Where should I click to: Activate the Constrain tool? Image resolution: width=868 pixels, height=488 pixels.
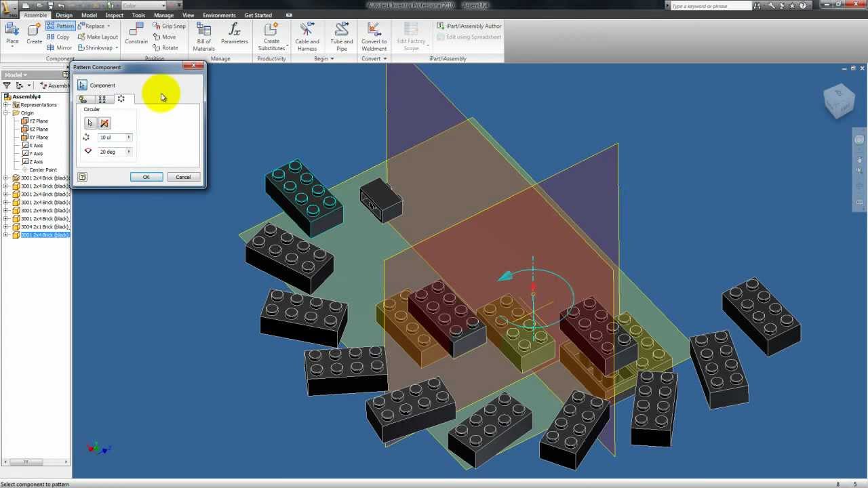coord(136,33)
